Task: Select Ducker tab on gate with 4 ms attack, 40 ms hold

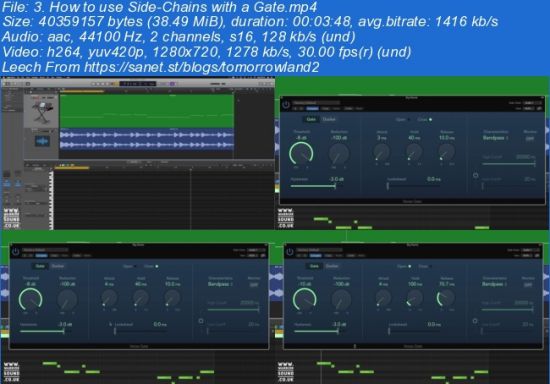Action: pyautogui.click(x=58, y=266)
